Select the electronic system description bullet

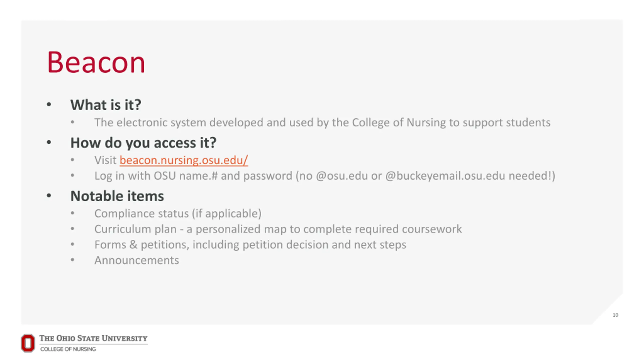click(x=322, y=122)
